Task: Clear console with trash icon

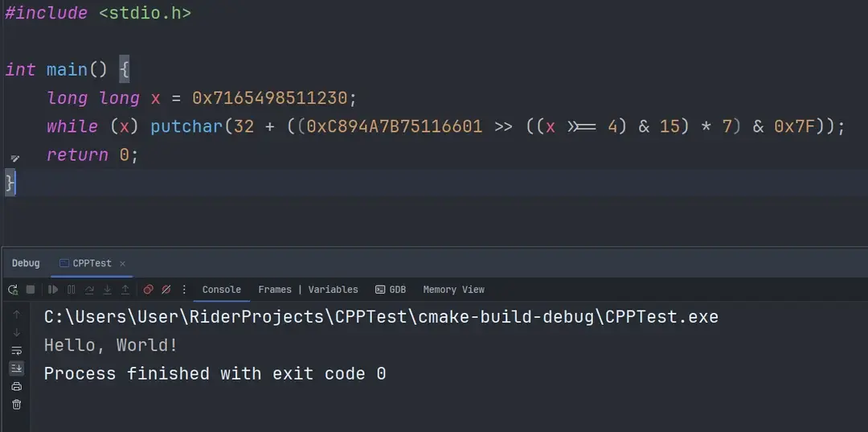Action: tap(16, 404)
